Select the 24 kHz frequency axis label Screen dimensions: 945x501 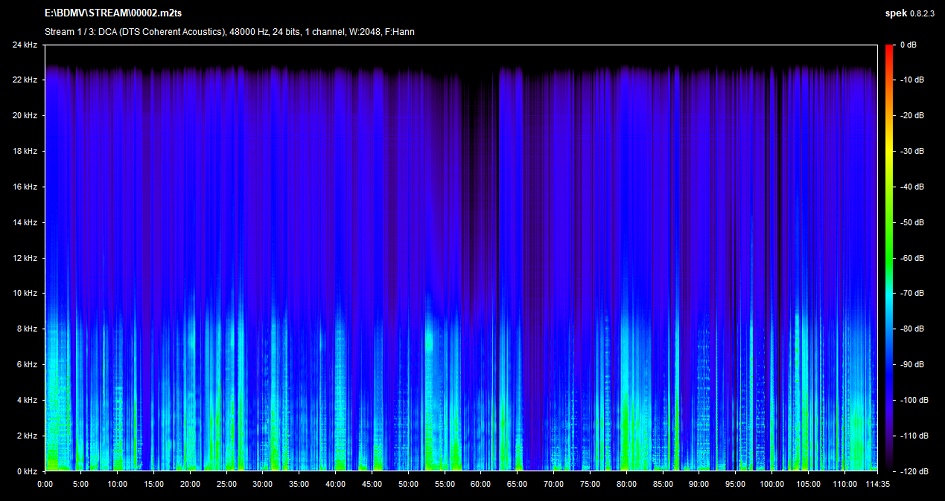24,45
